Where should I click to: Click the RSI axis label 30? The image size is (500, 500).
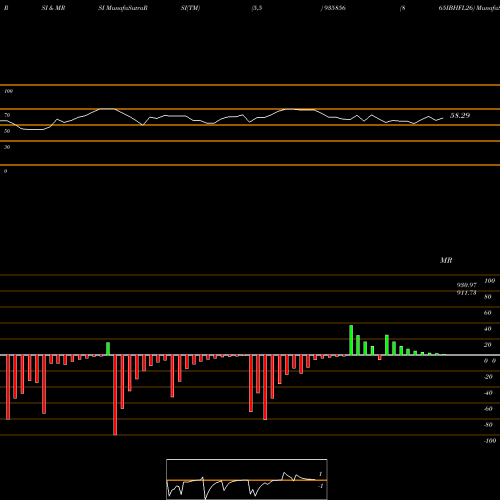pos(7,147)
